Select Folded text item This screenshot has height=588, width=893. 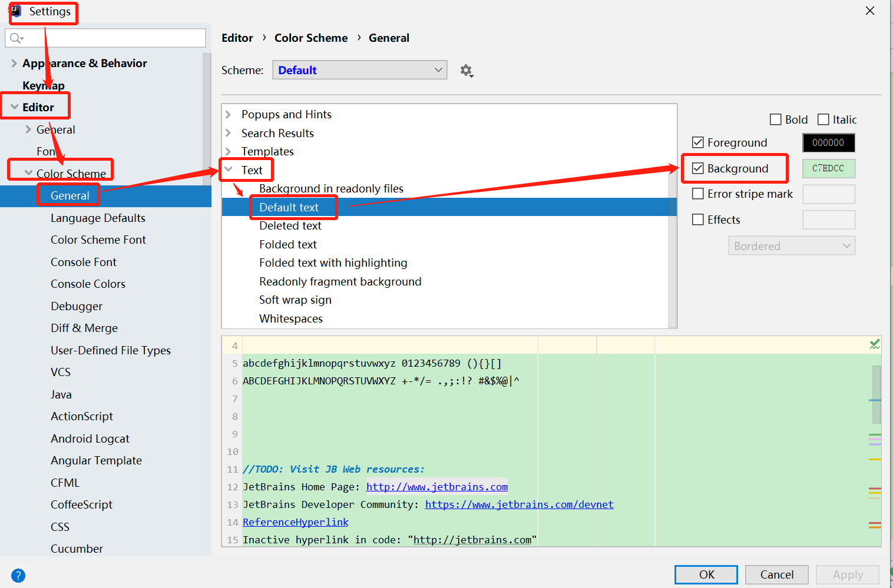click(x=288, y=244)
